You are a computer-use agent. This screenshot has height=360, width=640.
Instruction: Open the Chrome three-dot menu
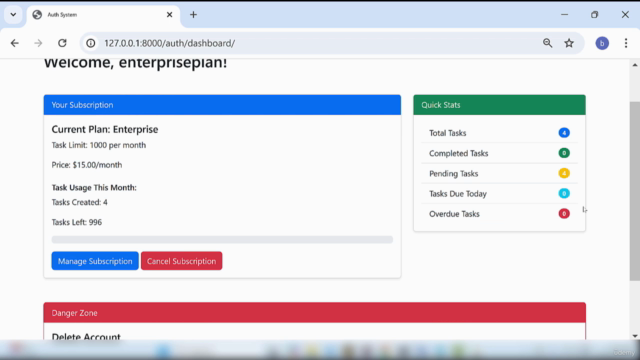point(626,43)
